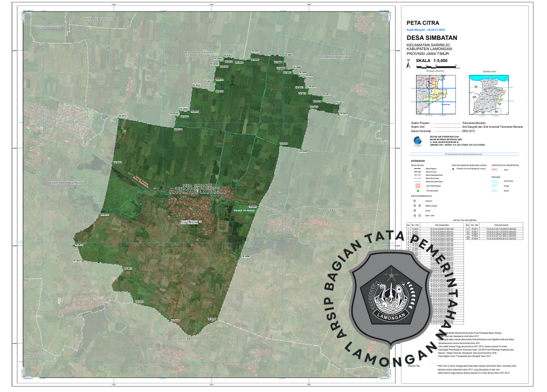Click the Camat office legend symbol

click(x=414, y=211)
